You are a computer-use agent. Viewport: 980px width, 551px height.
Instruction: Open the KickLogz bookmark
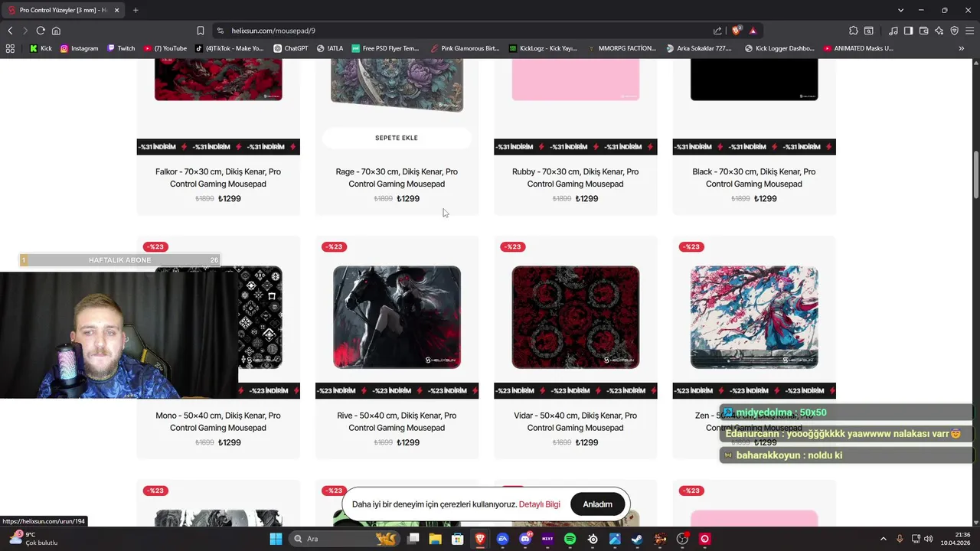coord(542,48)
